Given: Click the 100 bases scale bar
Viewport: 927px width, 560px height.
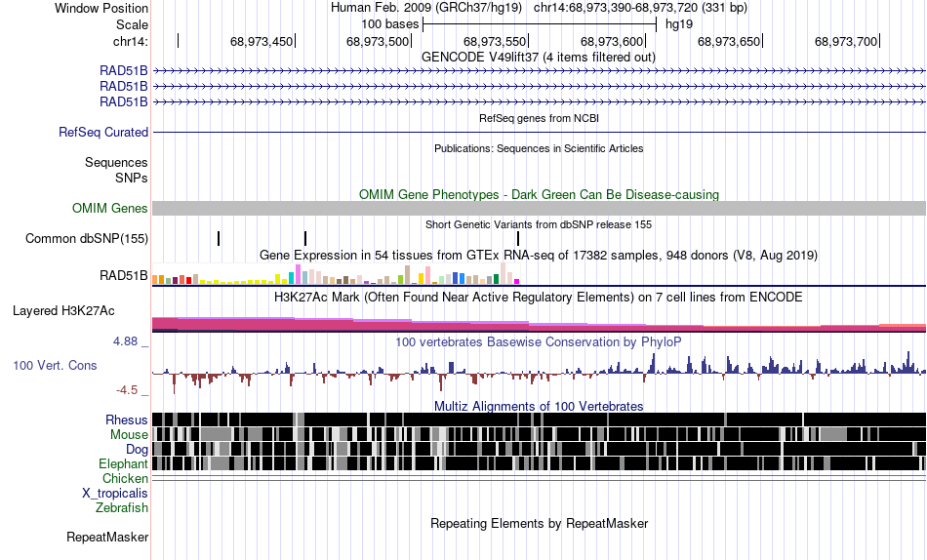Looking at the screenshot, I should (540, 24).
